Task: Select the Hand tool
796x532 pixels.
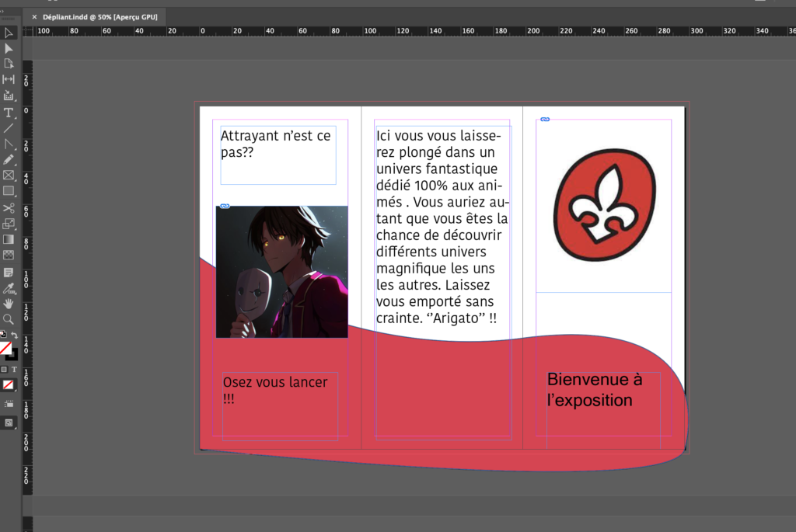Action: (x=9, y=304)
